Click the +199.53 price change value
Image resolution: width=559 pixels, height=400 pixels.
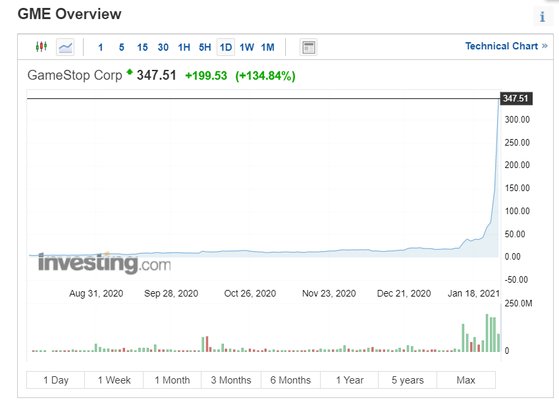(x=206, y=76)
